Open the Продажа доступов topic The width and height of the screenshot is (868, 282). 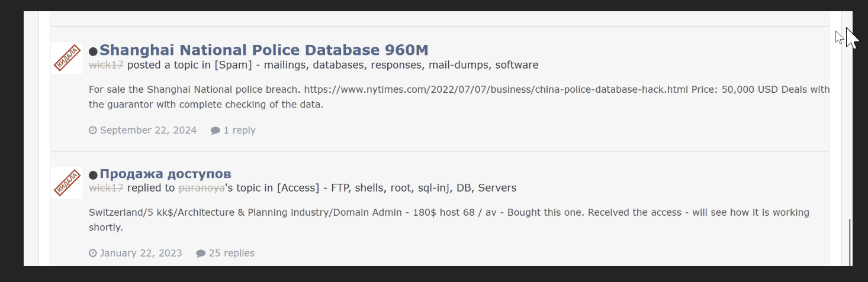click(x=165, y=174)
